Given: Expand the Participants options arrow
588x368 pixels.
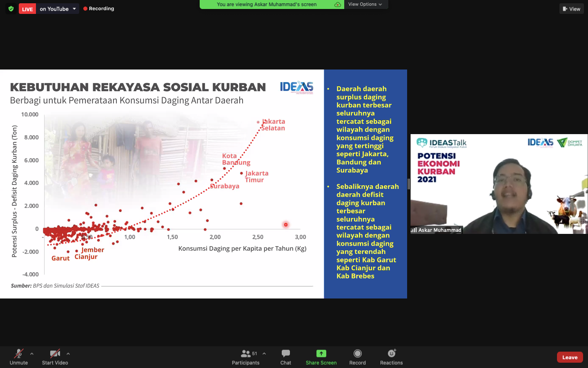Looking at the screenshot, I should [x=264, y=354].
